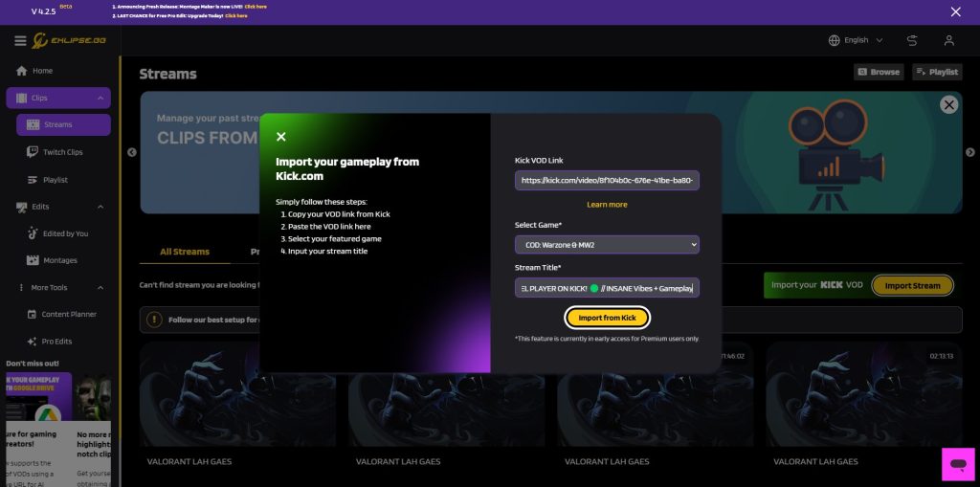Click the Playlist button at top right
Viewport: 980px width, 487px height.
937,72
